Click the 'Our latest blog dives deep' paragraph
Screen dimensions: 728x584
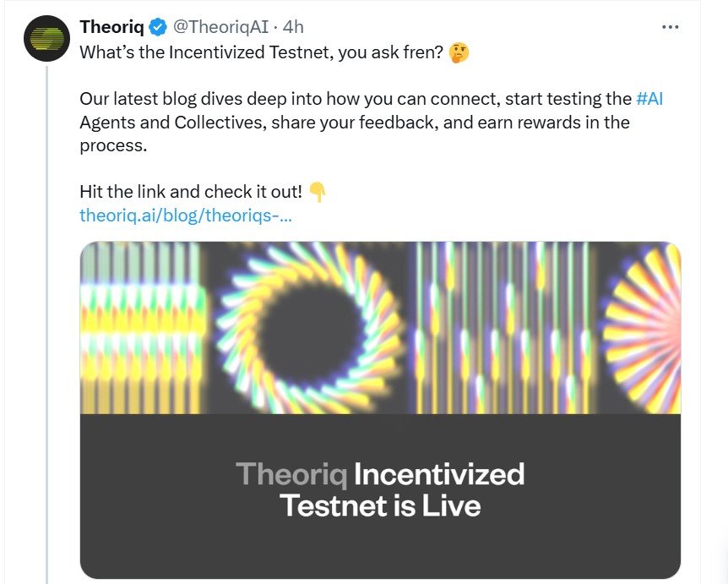click(x=371, y=123)
